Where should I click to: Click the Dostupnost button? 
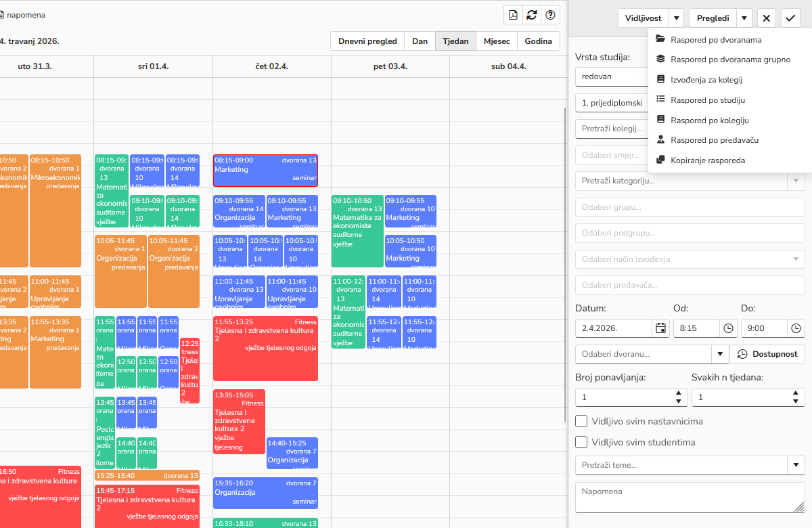pyautogui.click(x=767, y=354)
